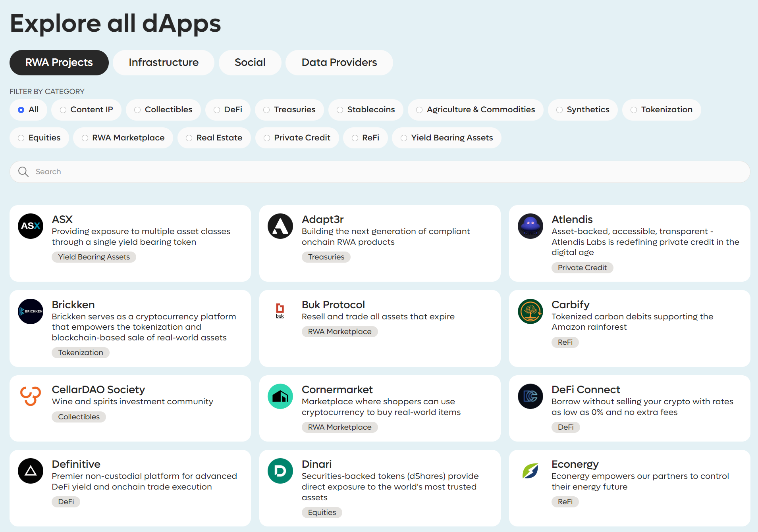Click the Brickken logo icon

[x=31, y=311]
